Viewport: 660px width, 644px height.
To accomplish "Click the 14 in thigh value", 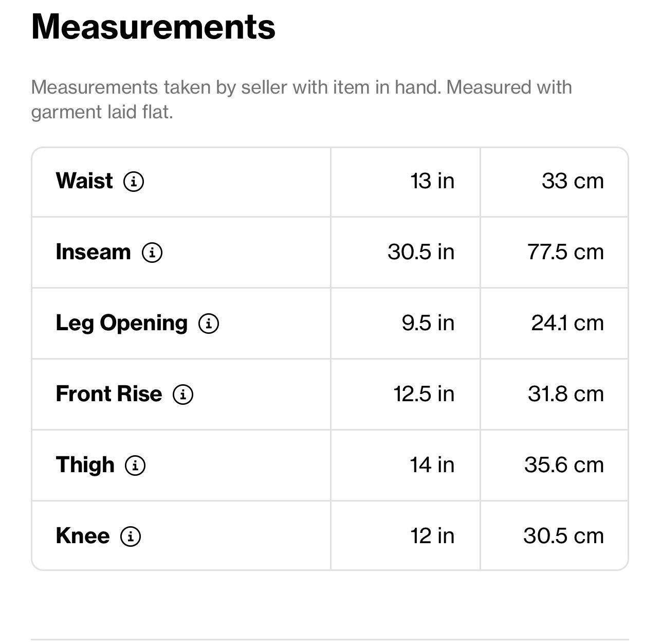I will pyautogui.click(x=432, y=465).
